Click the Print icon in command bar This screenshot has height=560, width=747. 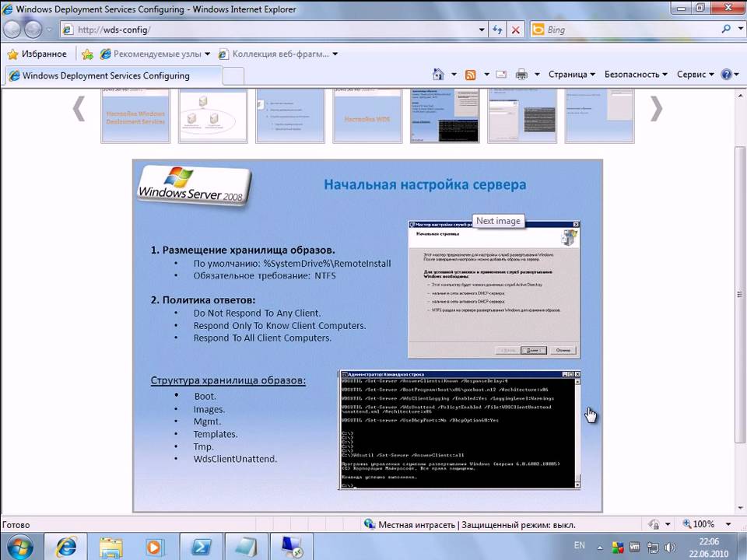[x=521, y=75]
